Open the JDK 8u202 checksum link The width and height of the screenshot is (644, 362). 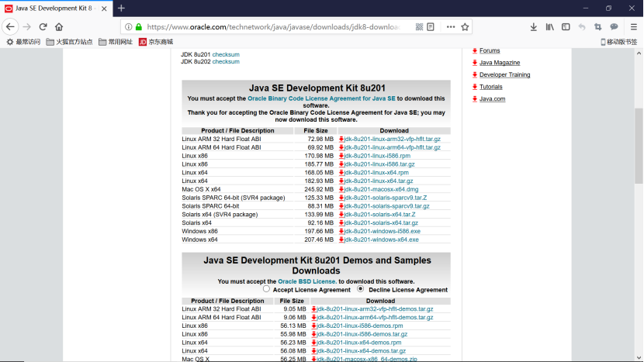(226, 61)
